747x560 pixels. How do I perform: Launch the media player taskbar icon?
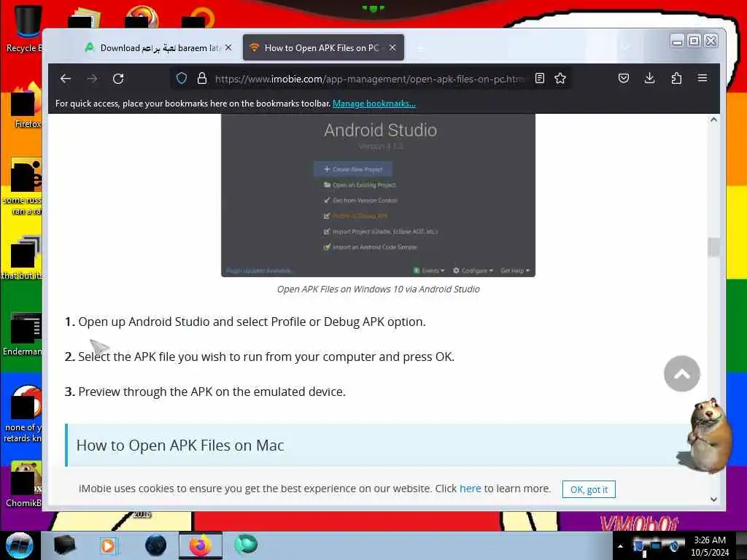[x=108, y=545]
